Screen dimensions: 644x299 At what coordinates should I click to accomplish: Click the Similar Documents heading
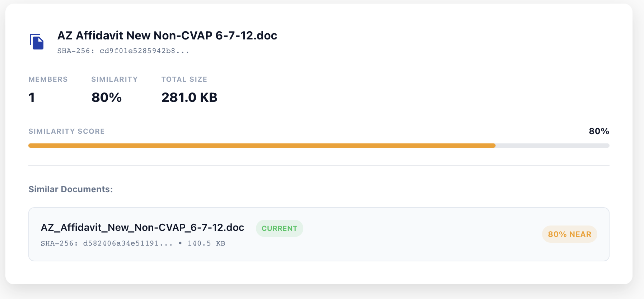click(71, 189)
